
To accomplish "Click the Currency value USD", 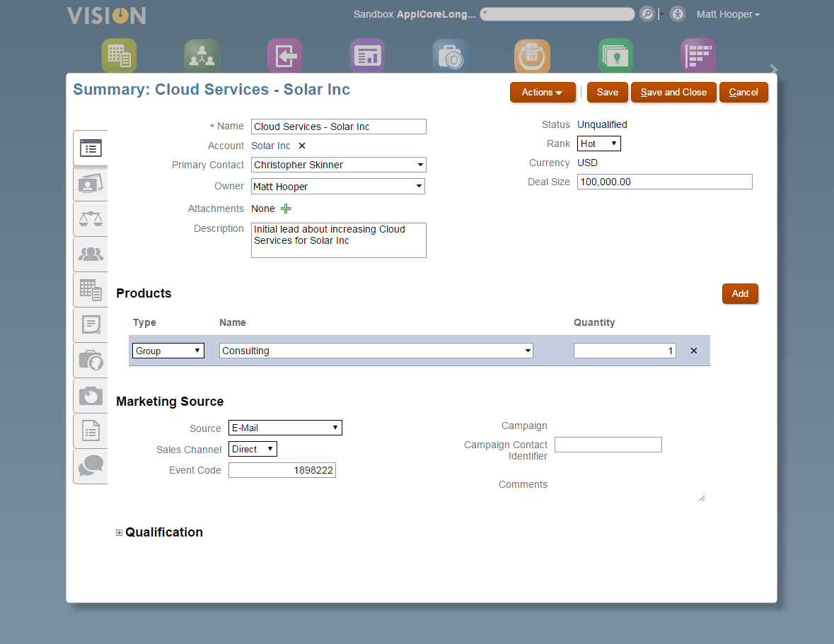I will click(x=587, y=163).
